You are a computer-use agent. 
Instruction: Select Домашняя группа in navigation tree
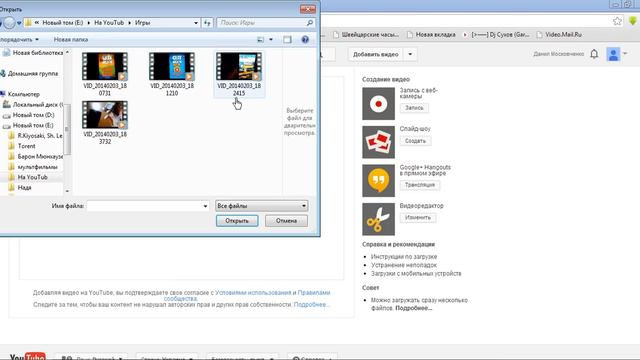(x=29, y=73)
